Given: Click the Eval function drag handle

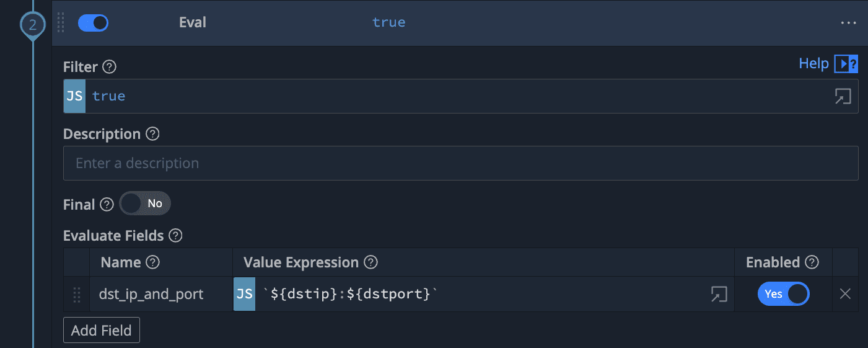Looking at the screenshot, I should click(61, 23).
